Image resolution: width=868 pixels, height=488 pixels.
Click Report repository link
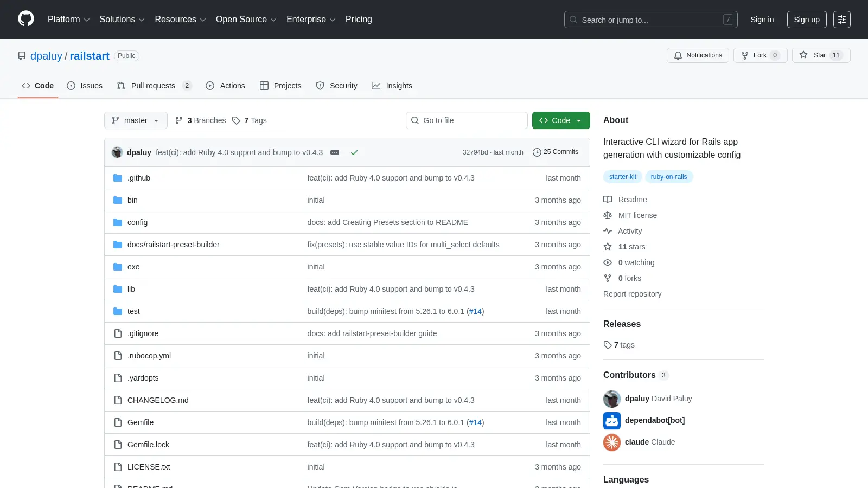632,294
